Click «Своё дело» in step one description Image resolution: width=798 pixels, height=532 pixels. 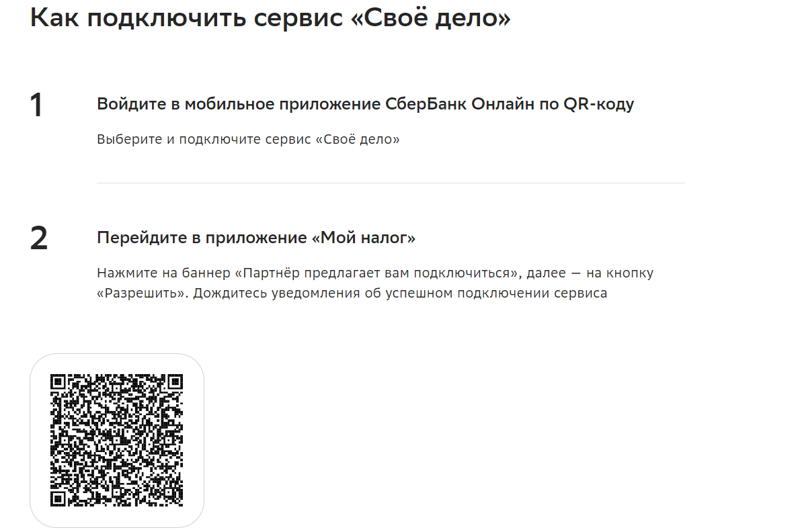358,139
